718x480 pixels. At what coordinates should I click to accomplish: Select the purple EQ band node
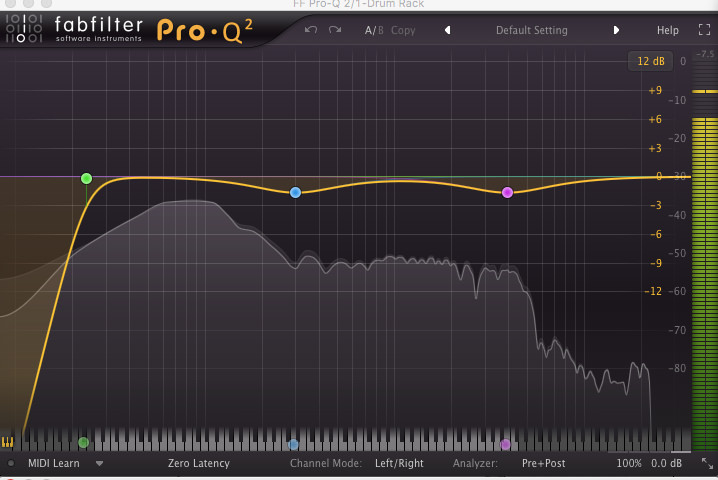[507, 192]
